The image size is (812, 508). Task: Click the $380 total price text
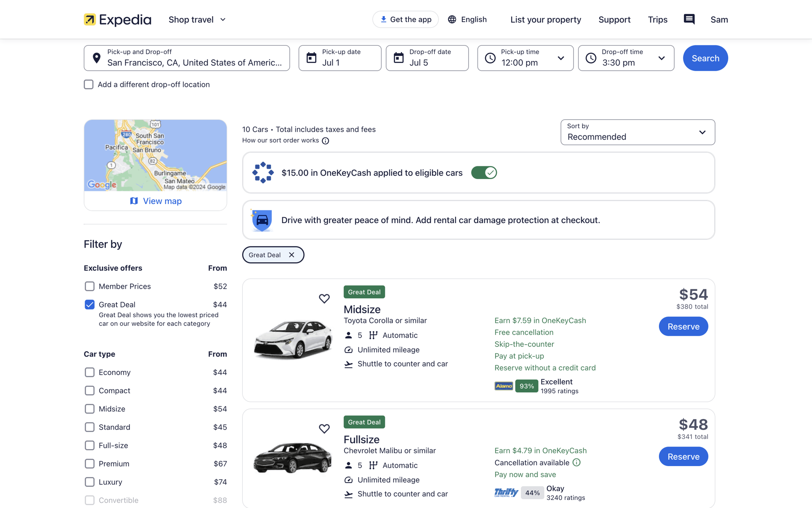(692, 306)
